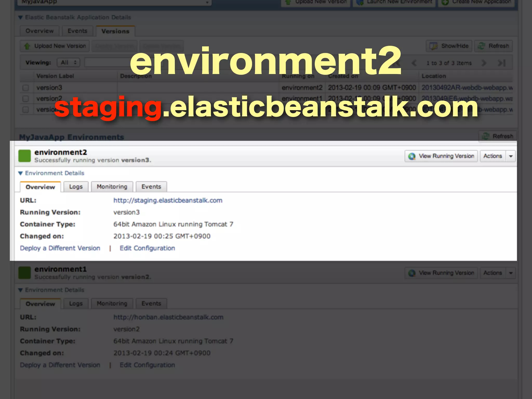Click Edit Configuration for environment2

click(147, 248)
